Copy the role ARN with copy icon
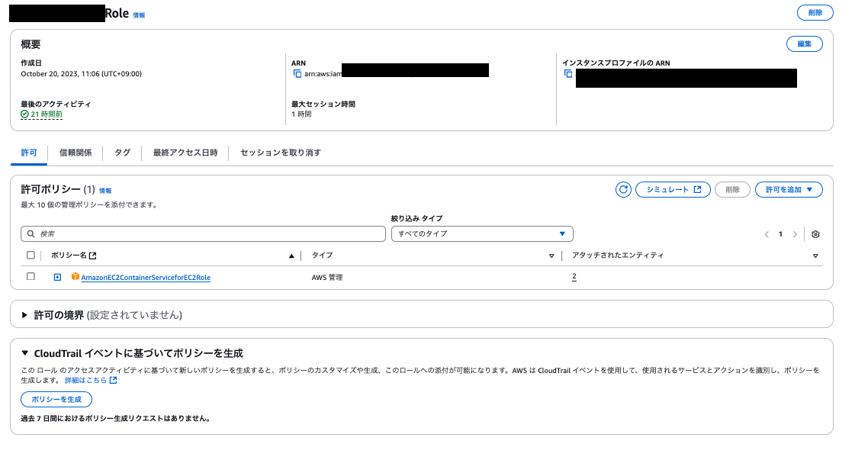The image size is (868, 460). coord(297,74)
